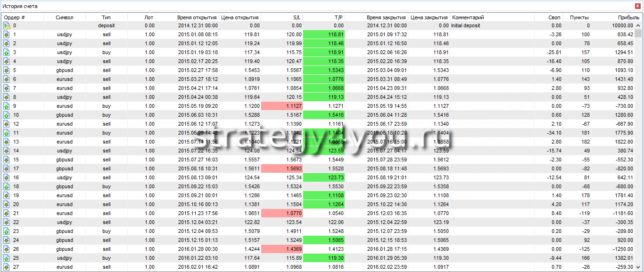The height and width of the screenshot is (272, 644).
Task: Click the sell icon of order 1
Action: coord(7,35)
